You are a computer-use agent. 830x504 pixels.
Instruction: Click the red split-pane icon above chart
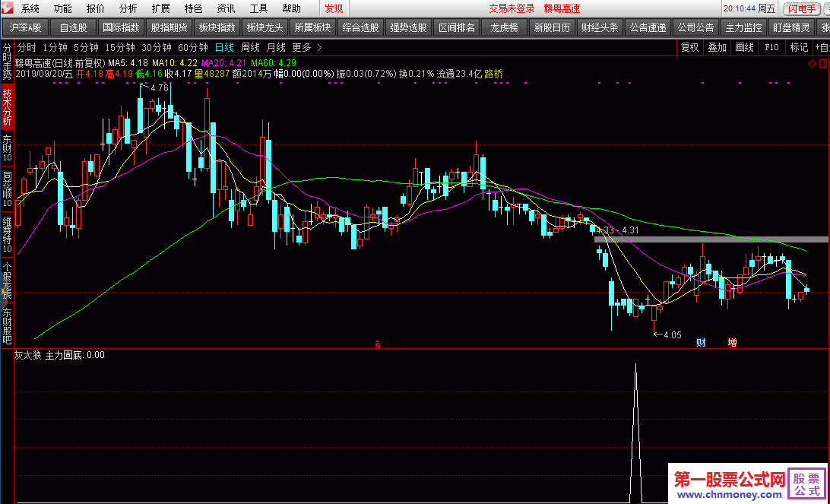[825, 64]
